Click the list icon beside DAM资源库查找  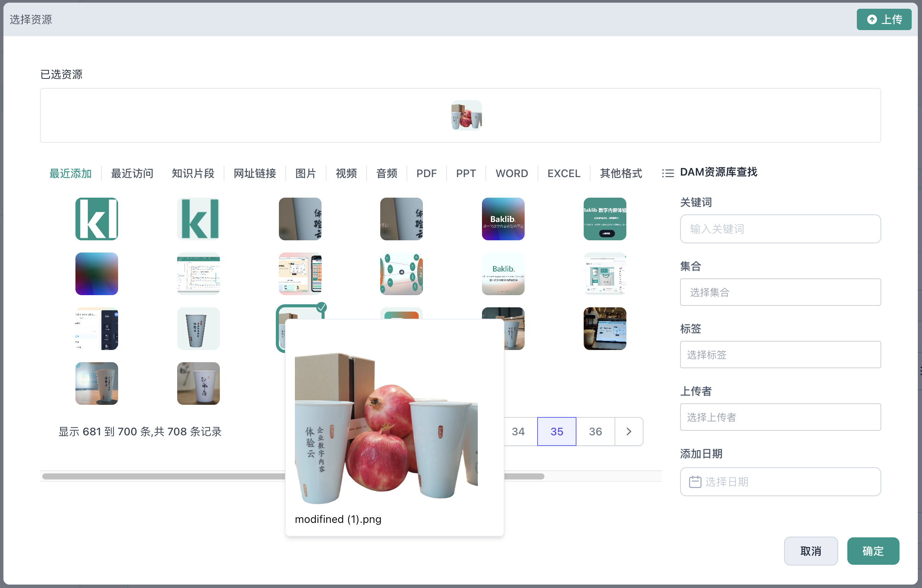coord(668,173)
